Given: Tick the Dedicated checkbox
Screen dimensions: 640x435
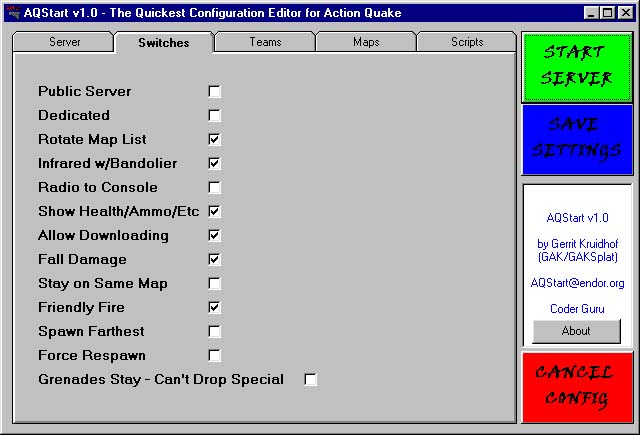Looking at the screenshot, I should (214, 115).
